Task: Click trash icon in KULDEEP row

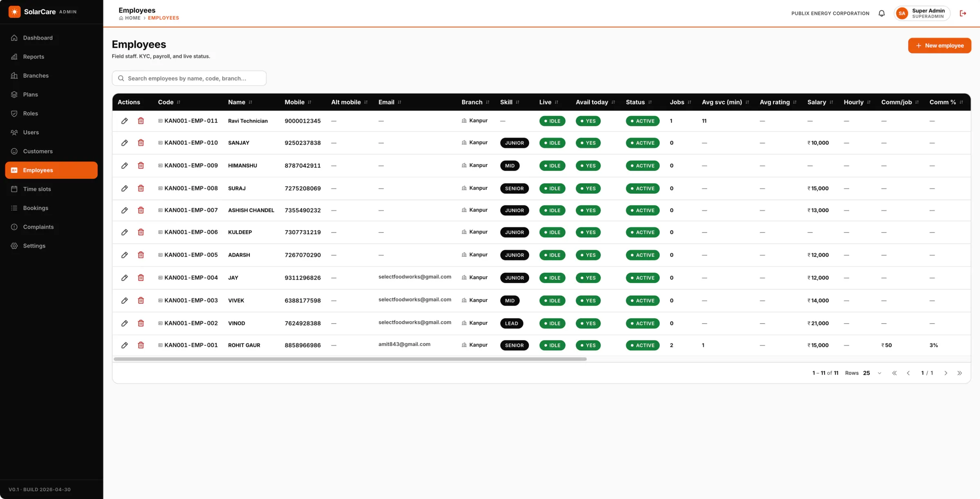Action: click(141, 232)
